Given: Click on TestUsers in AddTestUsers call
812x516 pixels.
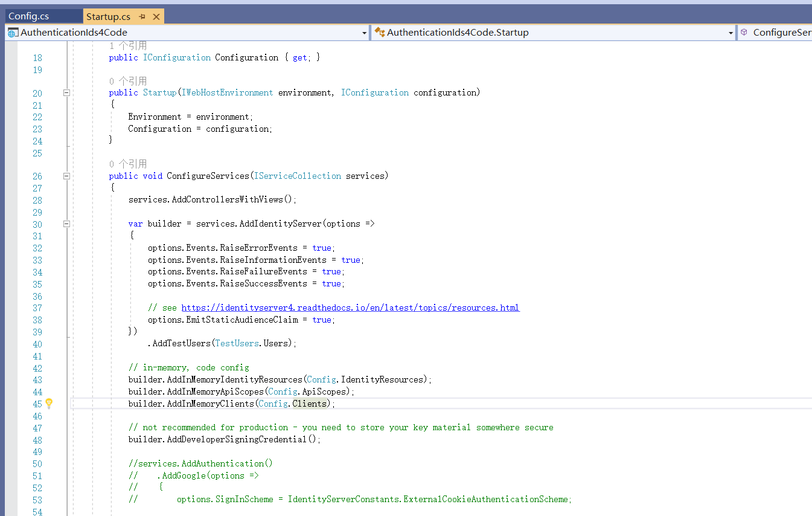Looking at the screenshot, I should pyautogui.click(x=237, y=343).
